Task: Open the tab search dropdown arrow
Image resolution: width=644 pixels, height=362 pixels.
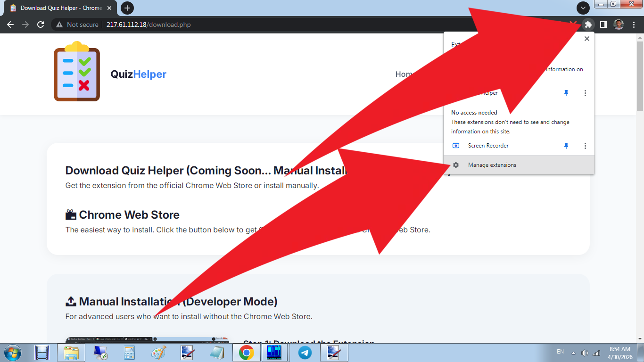Action: 583,8
